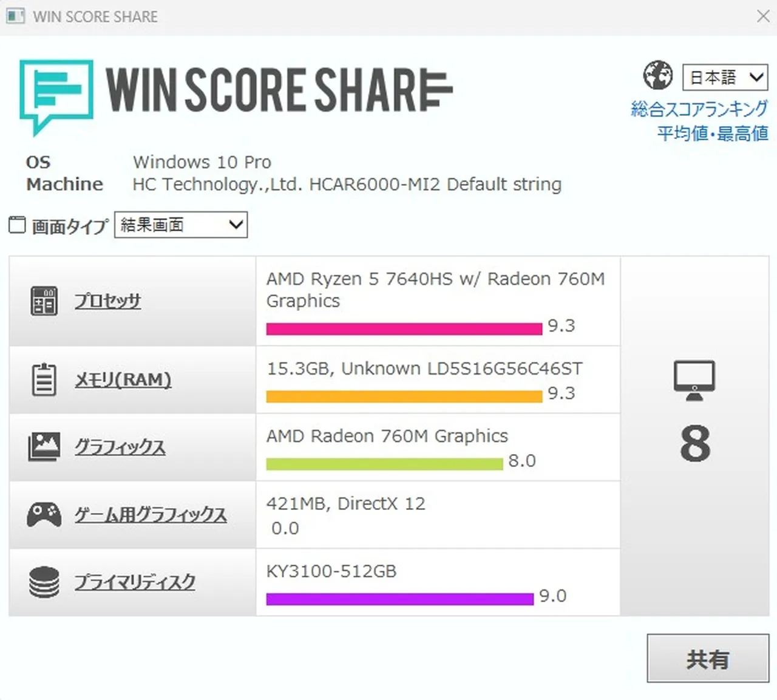Open the プライマリディスク link
Viewport: 777px width, 700px height.
135,582
